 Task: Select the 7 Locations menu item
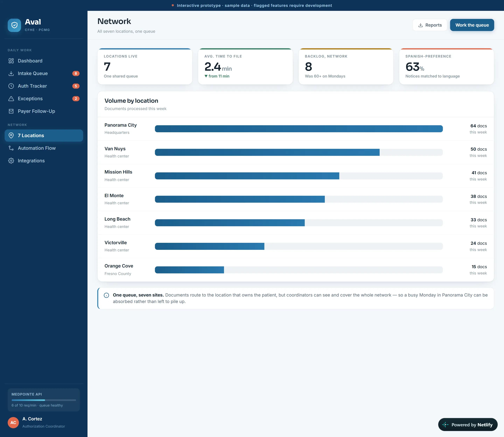(x=44, y=136)
